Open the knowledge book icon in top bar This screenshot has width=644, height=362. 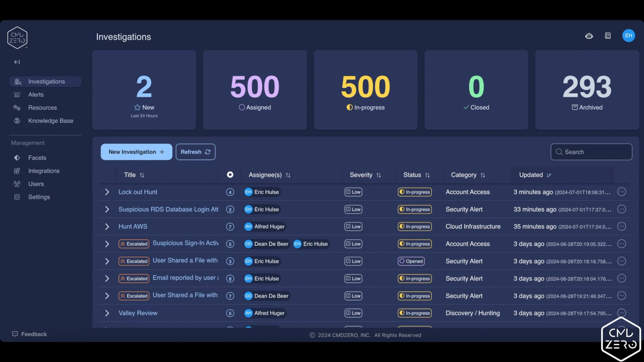click(x=608, y=36)
